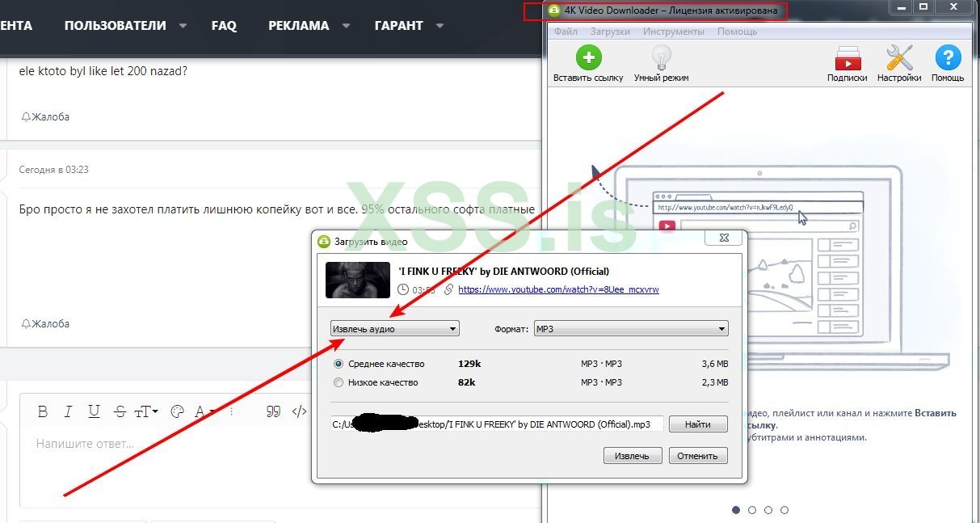Select the fourth carousel dot in 4K Video Downloader

pos(784,510)
